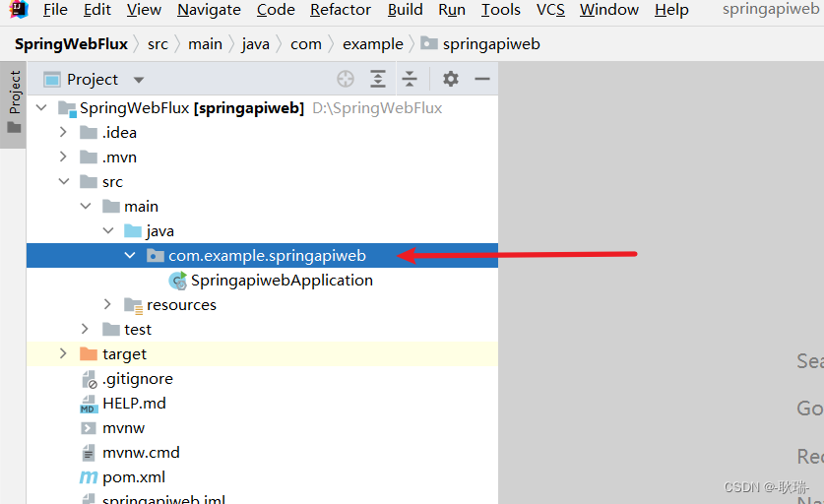Open the Refactor menu
Viewport: 824px width, 504px height.
pyautogui.click(x=340, y=10)
